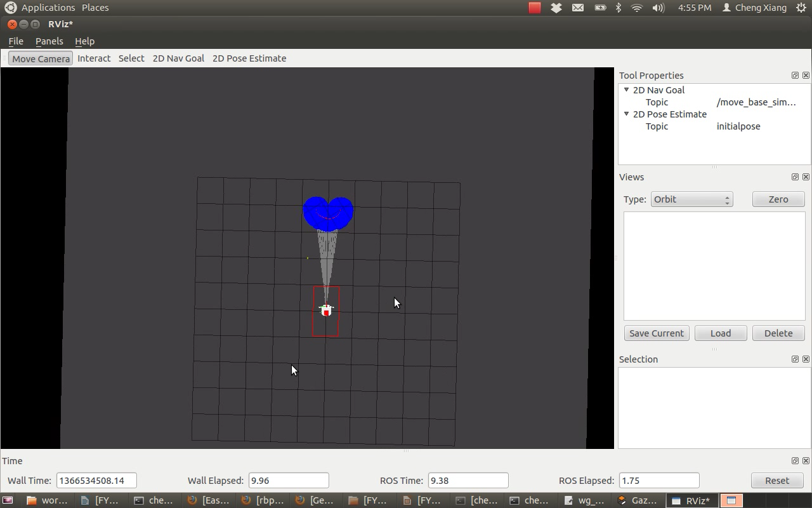
Task: Open the Help menu
Action: click(x=84, y=41)
